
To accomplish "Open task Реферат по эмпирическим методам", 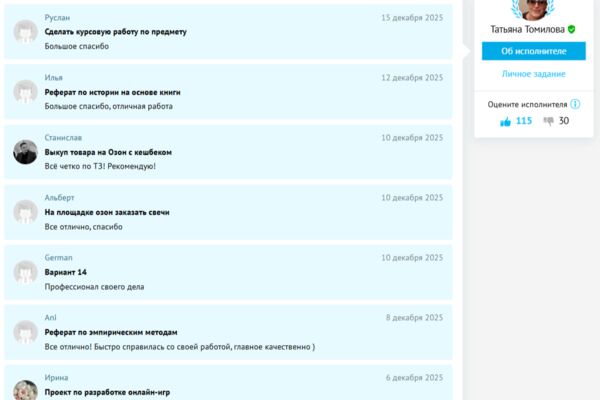I will click(111, 332).
